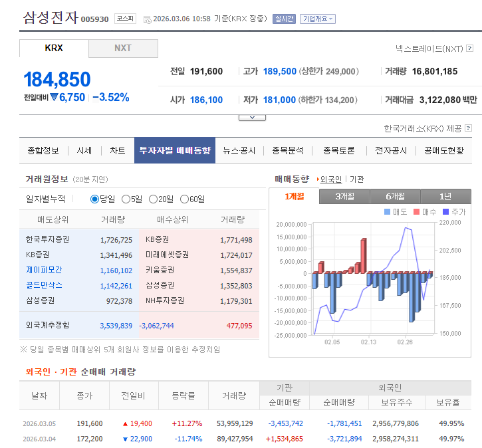Select the 60일 cumulative radio button
The width and height of the screenshot is (482, 448).
[x=184, y=199]
